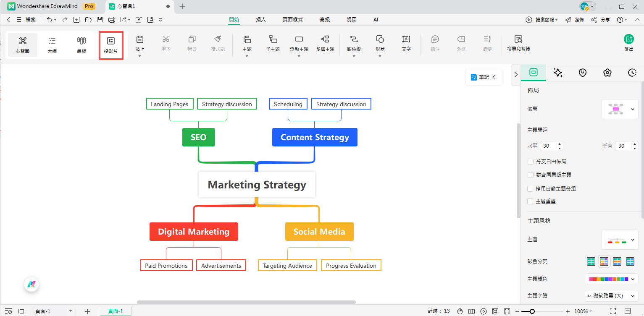Switch to the 插入 ribbon tab
This screenshot has width=644, height=316.
261,20
